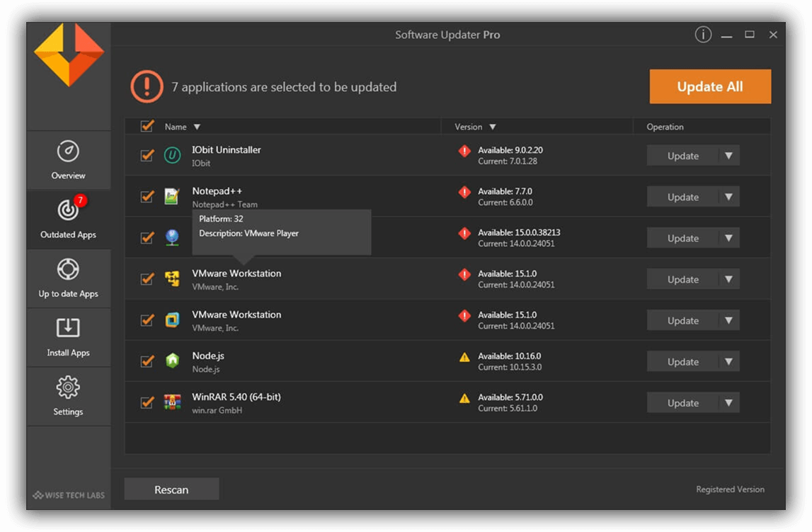This screenshot has width=812, height=532.
Task: Click the Wise Tech Labs logo
Action: (69, 495)
